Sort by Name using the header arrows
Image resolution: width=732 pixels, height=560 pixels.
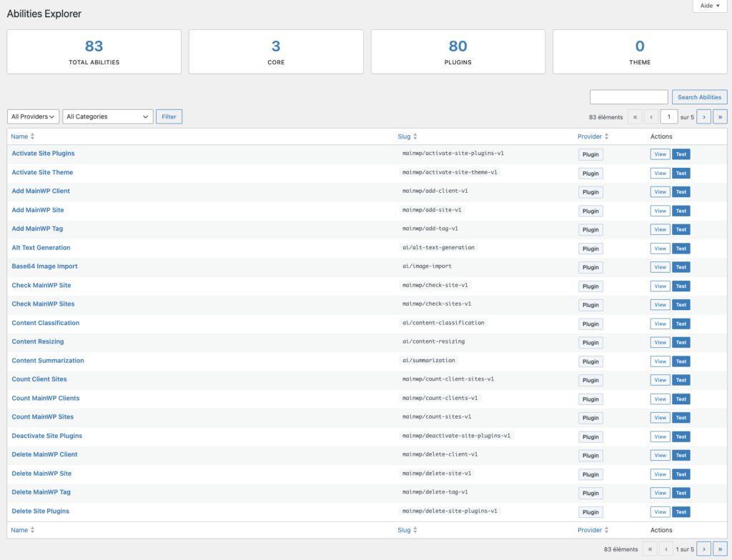tap(32, 136)
